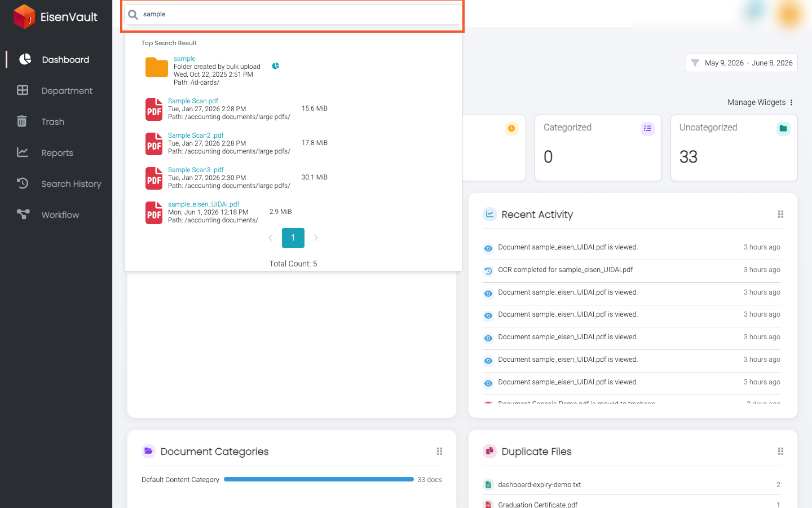
Task: Open the sample_eisen_UIDAI.pdf search result link
Action: [204, 204]
